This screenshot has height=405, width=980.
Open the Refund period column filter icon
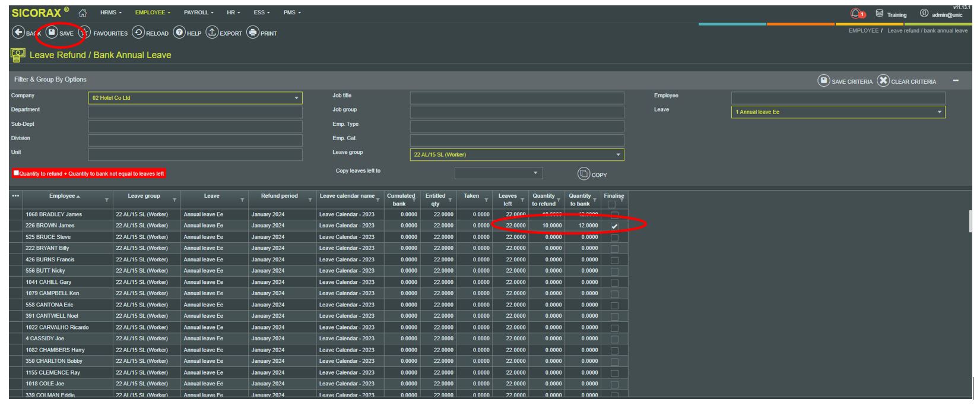point(310,200)
